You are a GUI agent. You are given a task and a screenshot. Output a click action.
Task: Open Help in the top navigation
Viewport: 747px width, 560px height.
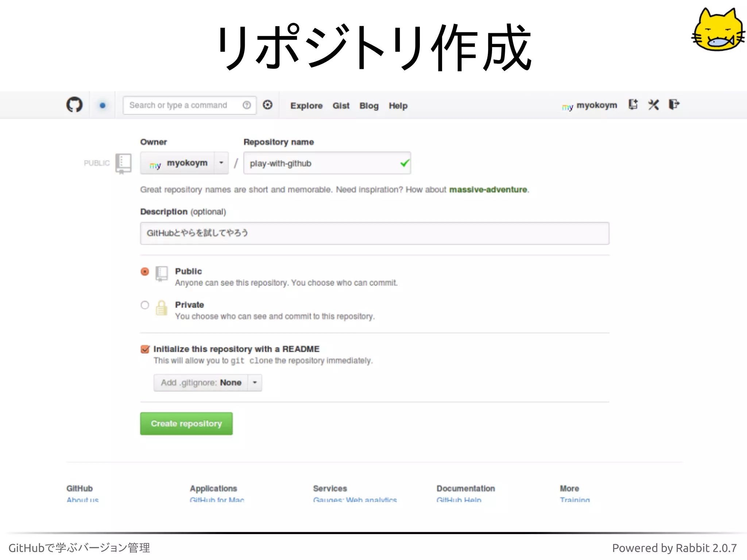[398, 106]
